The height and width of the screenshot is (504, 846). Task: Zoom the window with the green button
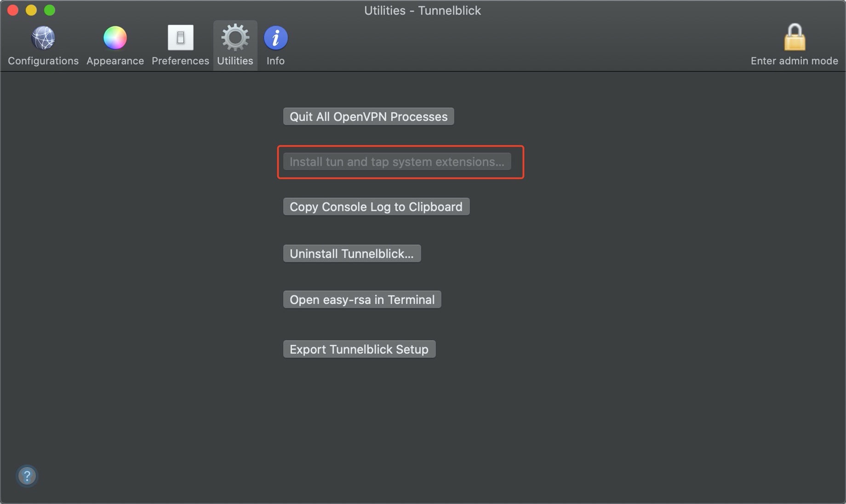tap(50, 10)
